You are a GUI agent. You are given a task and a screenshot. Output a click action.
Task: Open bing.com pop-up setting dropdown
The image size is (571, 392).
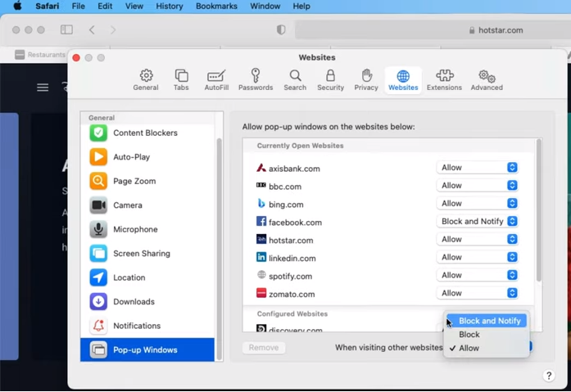(x=477, y=203)
